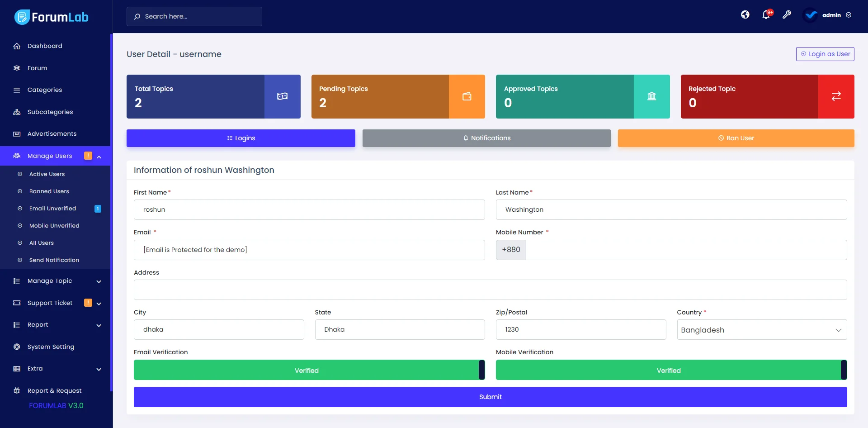Open the admin account dropdown arrow
Viewport: 868px width, 428px height.
849,15
